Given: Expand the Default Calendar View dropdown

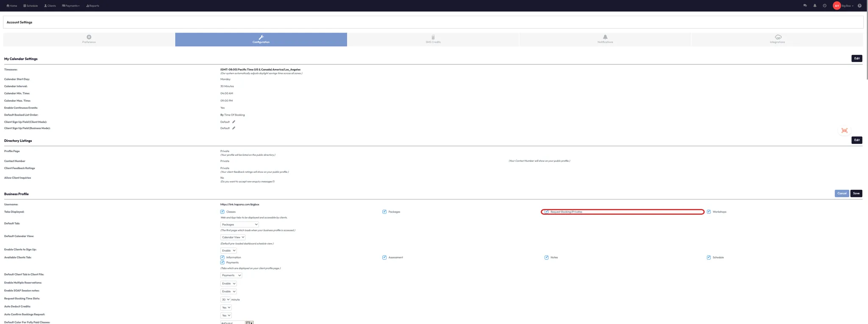Looking at the screenshot, I should click(x=233, y=237).
